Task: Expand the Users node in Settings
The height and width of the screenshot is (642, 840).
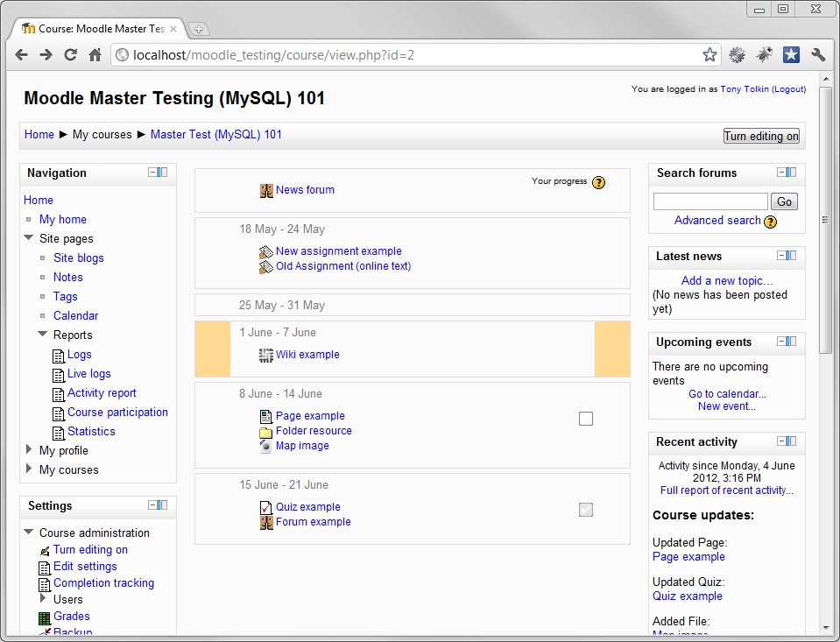Action: click(x=43, y=598)
